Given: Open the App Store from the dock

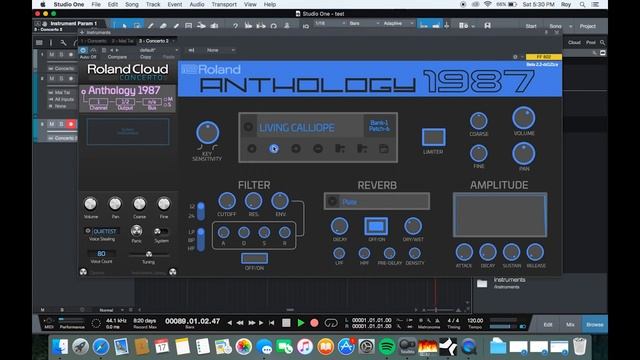Looking at the screenshot, I should [x=346, y=347].
